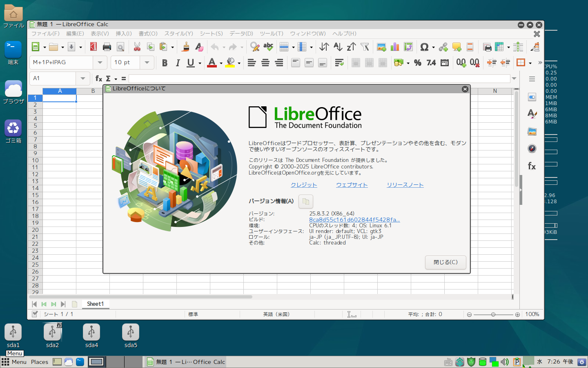Screen dimensions: 588x368
Task: Open the Function Wizard fx icon
Action: [x=98, y=79]
